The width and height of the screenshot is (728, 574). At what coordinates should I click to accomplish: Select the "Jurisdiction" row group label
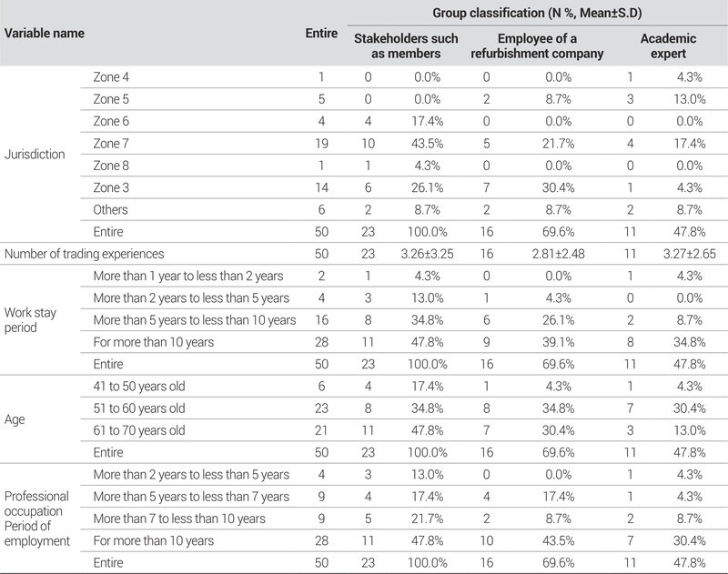pyautogui.click(x=35, y=154)
